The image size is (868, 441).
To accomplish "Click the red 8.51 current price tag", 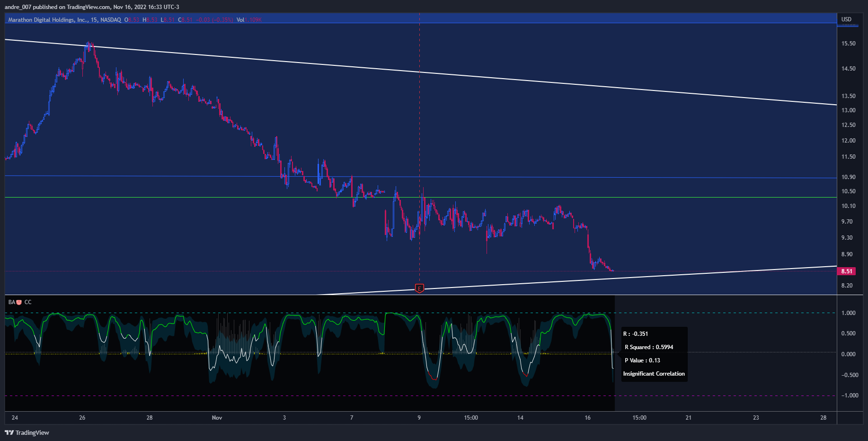I will tap(847, 271).
